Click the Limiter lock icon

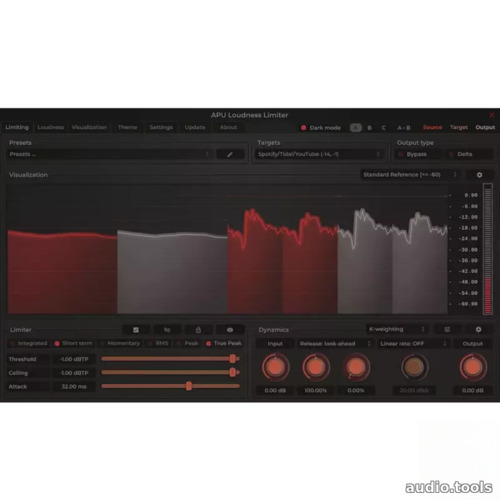tap(198, 330)
